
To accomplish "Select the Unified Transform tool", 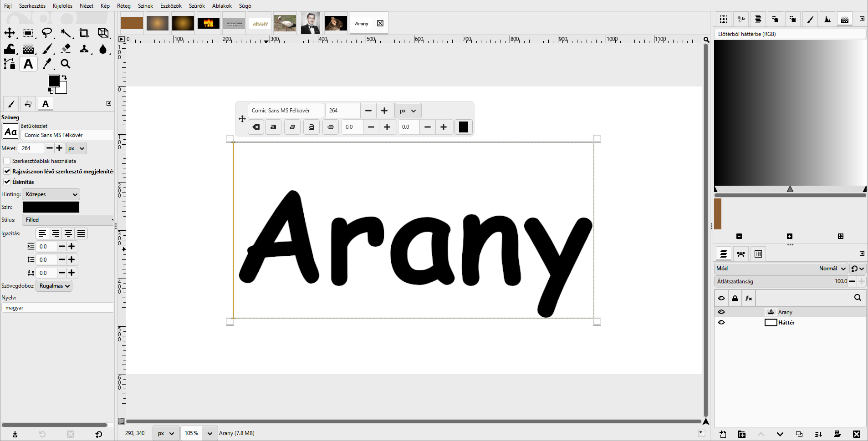I will [x=103, y=33].
